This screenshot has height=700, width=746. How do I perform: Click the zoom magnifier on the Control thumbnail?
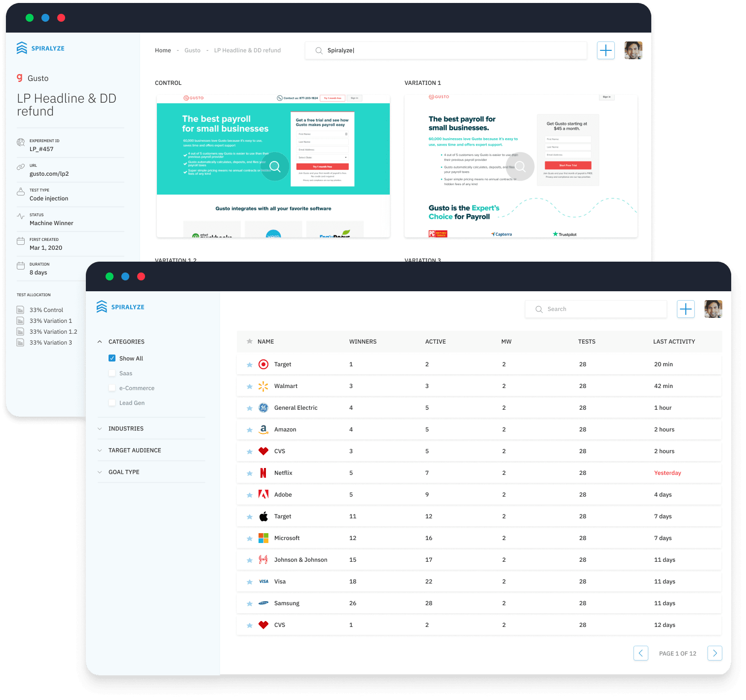point(275,166)
